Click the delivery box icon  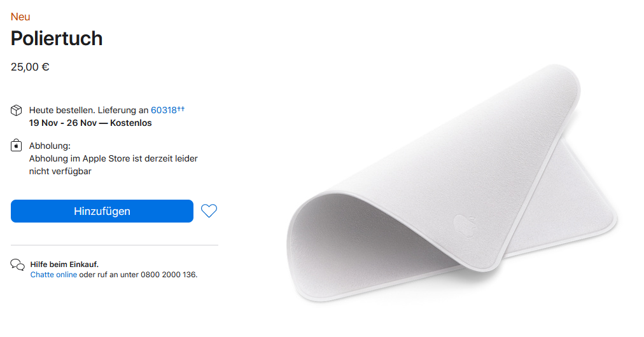(x=16, y=110)
